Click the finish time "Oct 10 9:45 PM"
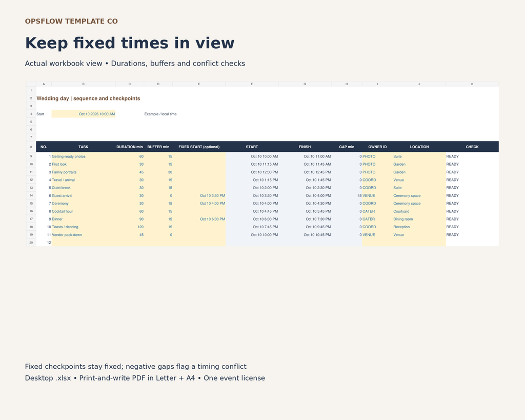The image size is (525, 420). tap(305, 227)
